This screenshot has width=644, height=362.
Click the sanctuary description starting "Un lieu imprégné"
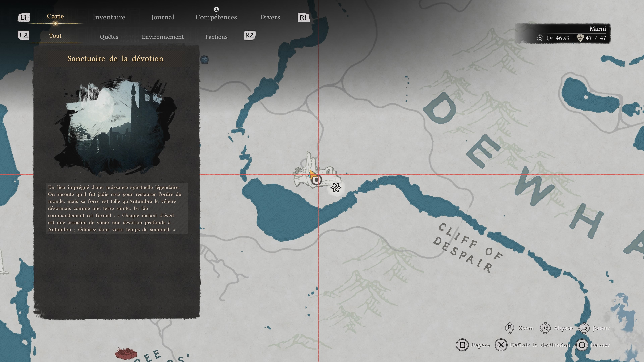117,208
